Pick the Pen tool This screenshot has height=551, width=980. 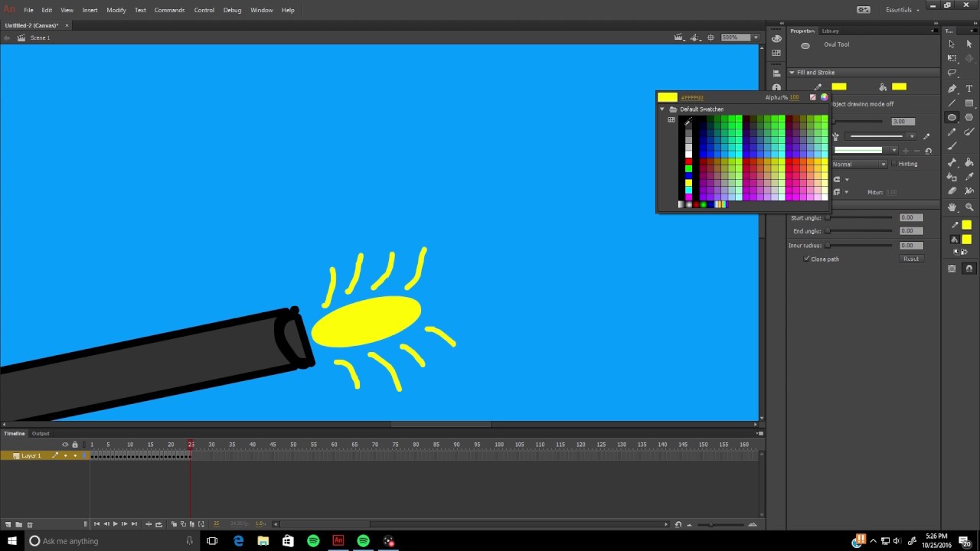click(x=952, y=89)
